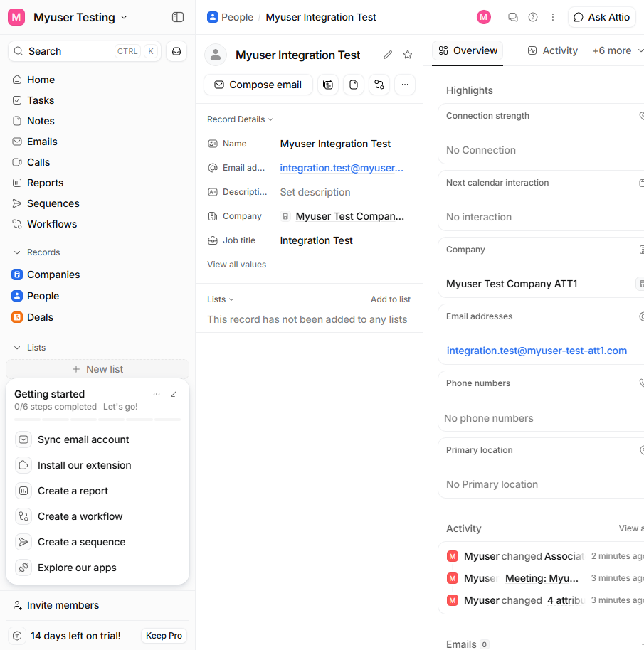Open Notes in the sidebar
This screenshot has width=644, height=650.
click(x=97, y=121)
